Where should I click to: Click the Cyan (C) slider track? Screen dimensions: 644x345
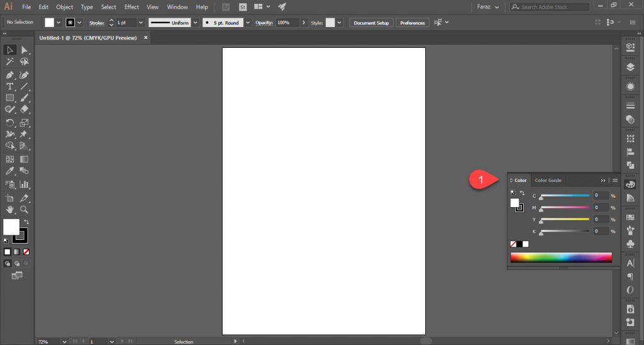tap(565, 196)
